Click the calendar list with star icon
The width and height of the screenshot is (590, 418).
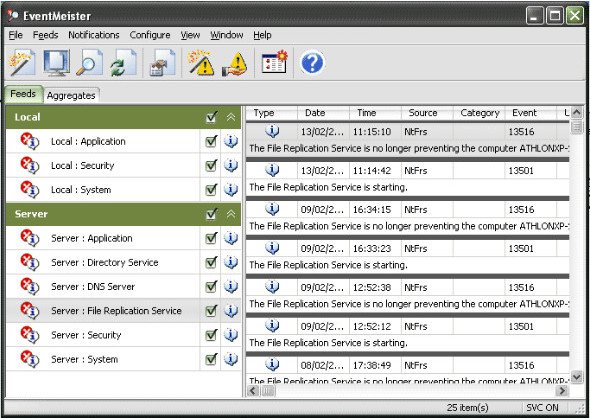(274, 62)
